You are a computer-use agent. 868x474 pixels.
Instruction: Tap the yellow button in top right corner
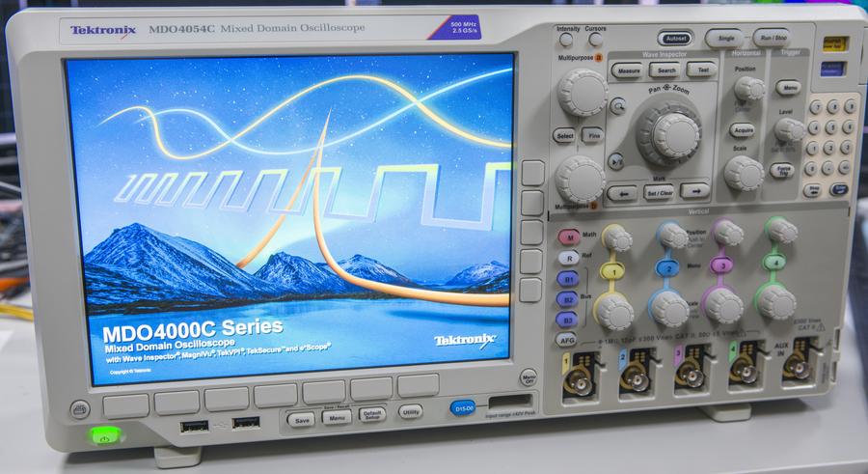pos(835,43)
